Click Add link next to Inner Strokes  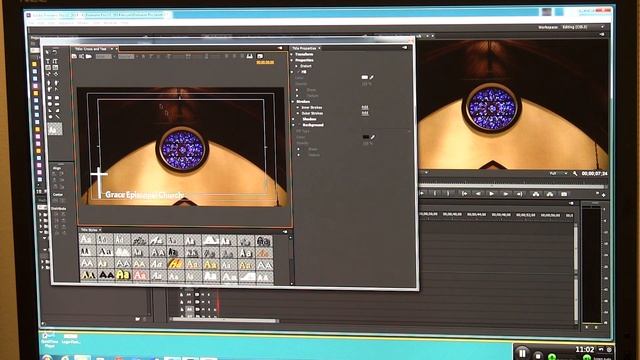point(365,107)
